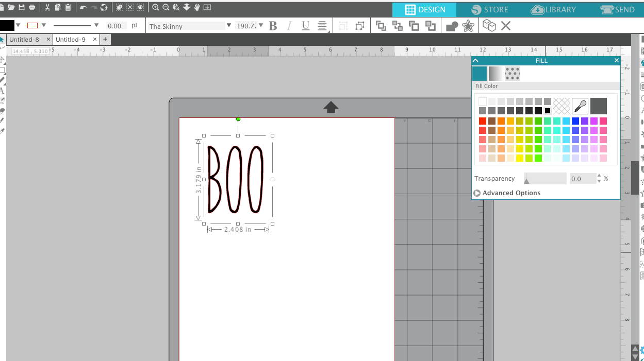Add a new document tab
This screenshot has width=644, height=361.
pos(105,39)
